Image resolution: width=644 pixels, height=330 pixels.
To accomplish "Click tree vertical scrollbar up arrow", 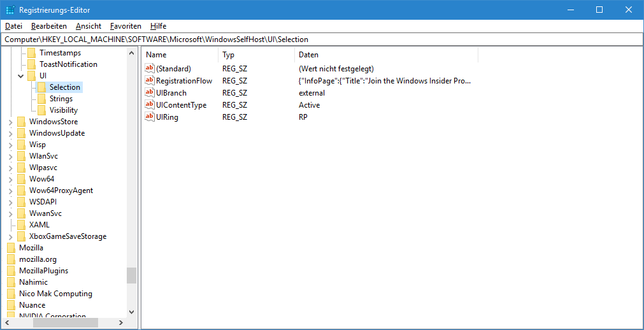I will [131, 53].
